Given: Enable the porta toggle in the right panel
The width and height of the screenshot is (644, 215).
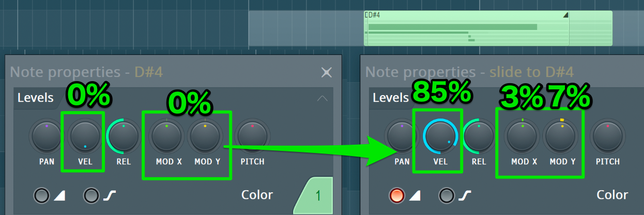Looking at the screenshot, I should (x=447, y=195).
